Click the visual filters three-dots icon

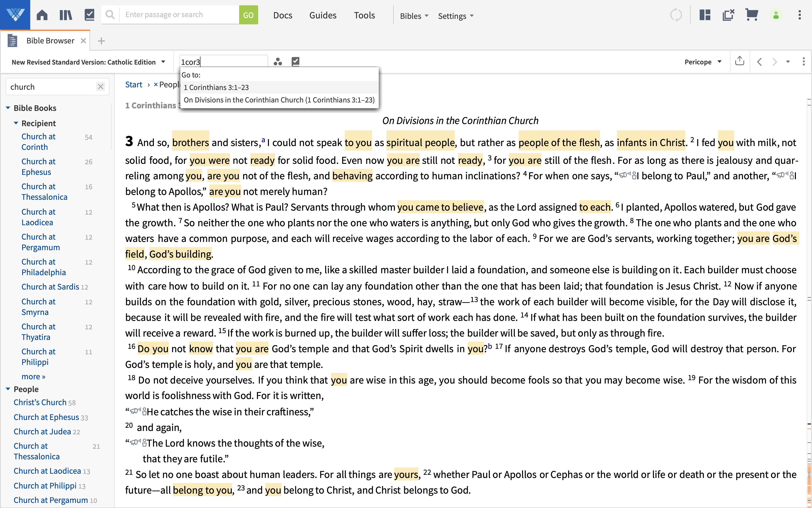click(277, 62)
